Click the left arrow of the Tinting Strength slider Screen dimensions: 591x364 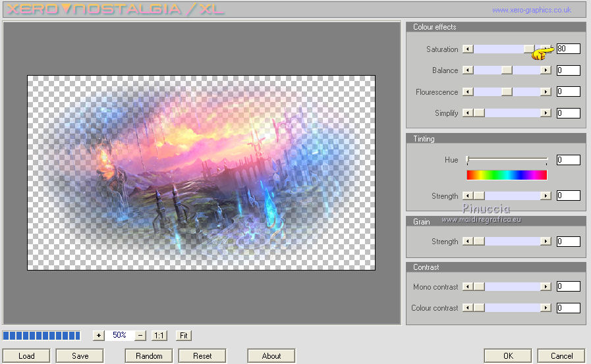(x=468, y=195)
